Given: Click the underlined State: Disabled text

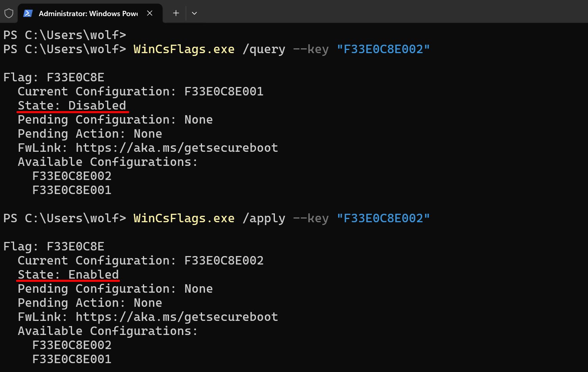Looking at the screenshot, I should click(x=72, y=105).
